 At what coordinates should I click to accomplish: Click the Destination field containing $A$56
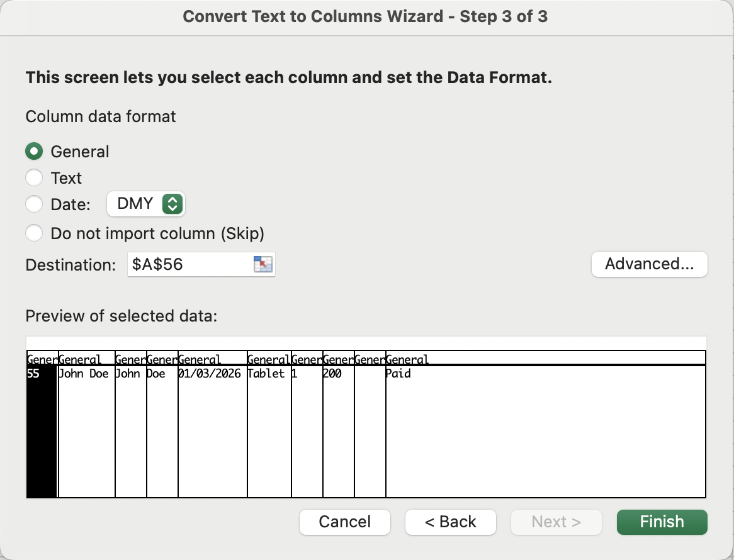click(189, 264)
